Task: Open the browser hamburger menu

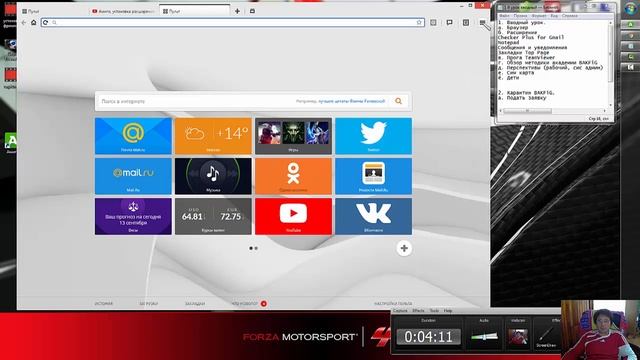Action: 482,22
